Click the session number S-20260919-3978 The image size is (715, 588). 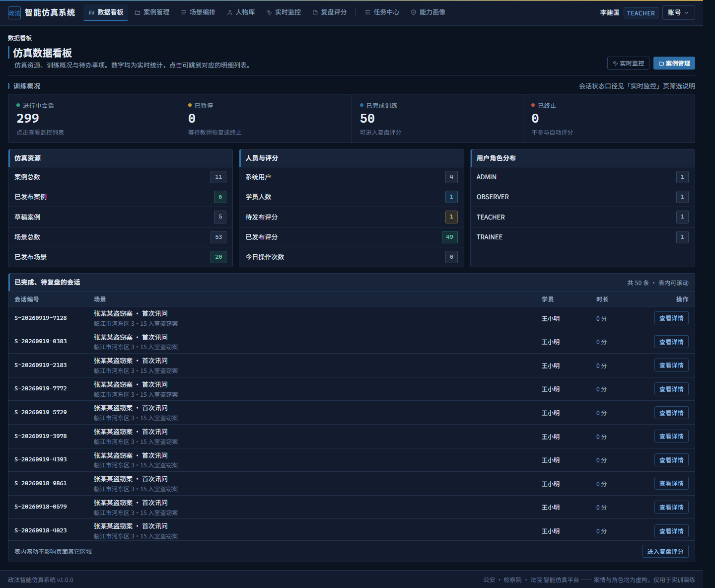(x=41, y=436)
